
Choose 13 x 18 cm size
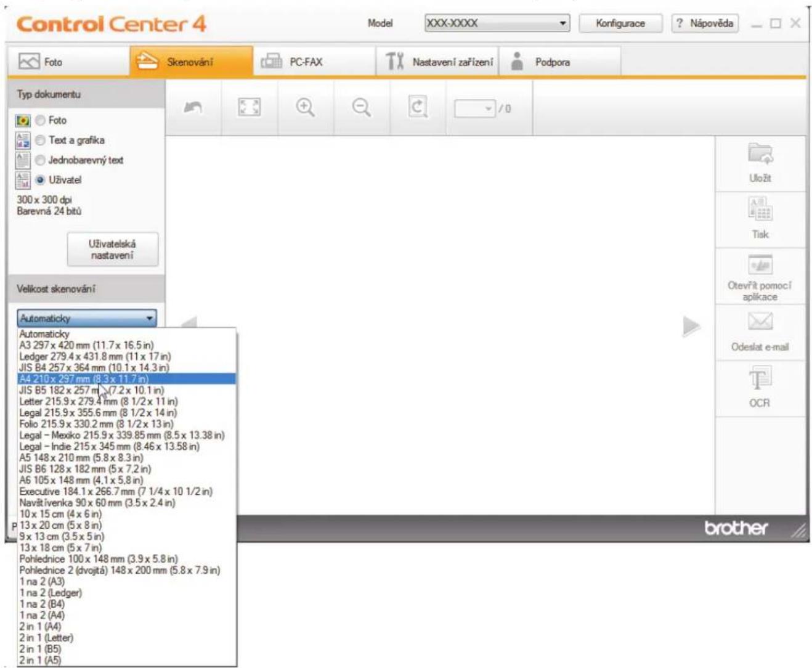[x=127, y=548]
